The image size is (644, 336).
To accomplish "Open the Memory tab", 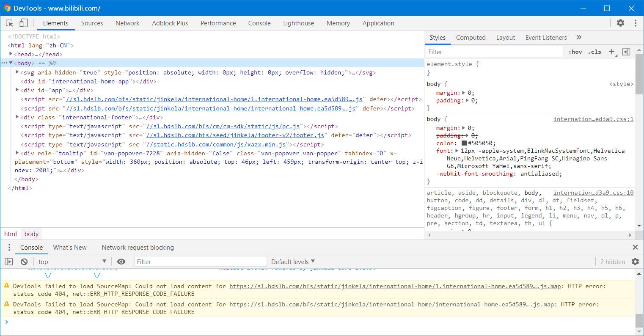I will pos(338,23).
